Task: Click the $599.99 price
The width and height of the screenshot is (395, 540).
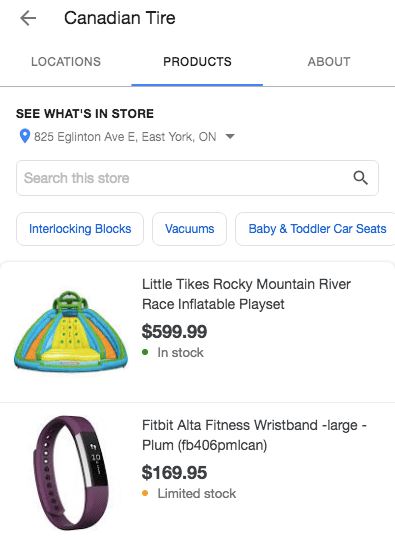Action: (x=174, y=331)
